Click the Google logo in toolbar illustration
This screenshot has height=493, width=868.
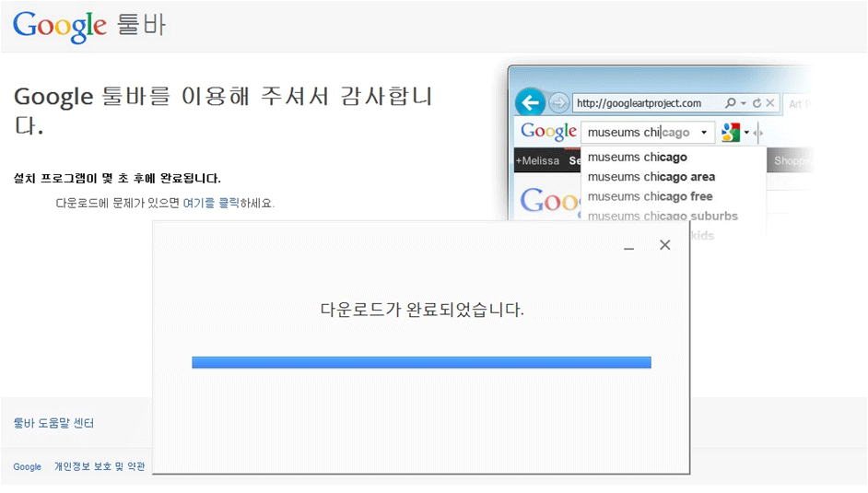click(x=548, y=131)
